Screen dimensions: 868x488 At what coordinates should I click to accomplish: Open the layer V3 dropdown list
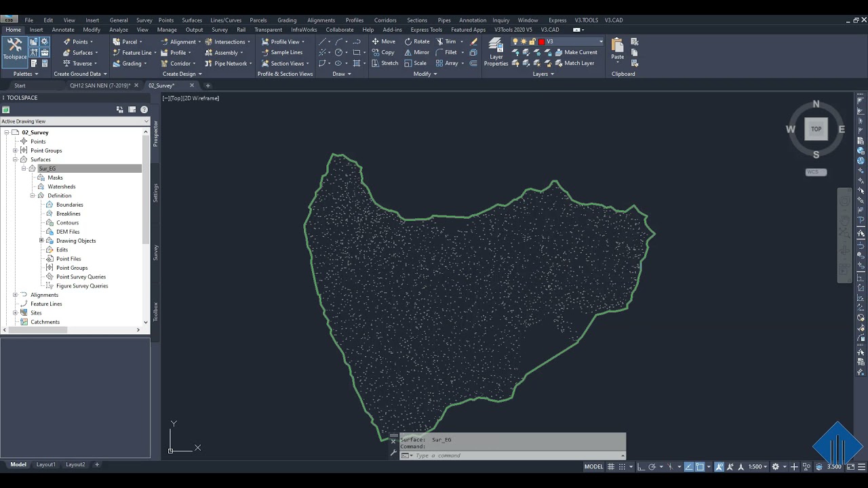coord(601,41)
